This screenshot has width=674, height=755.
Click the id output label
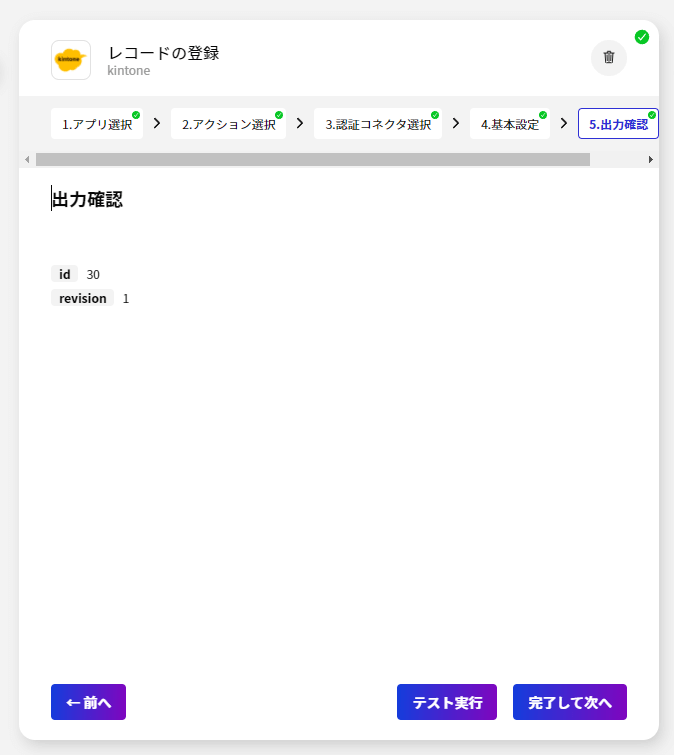[65, 274]
